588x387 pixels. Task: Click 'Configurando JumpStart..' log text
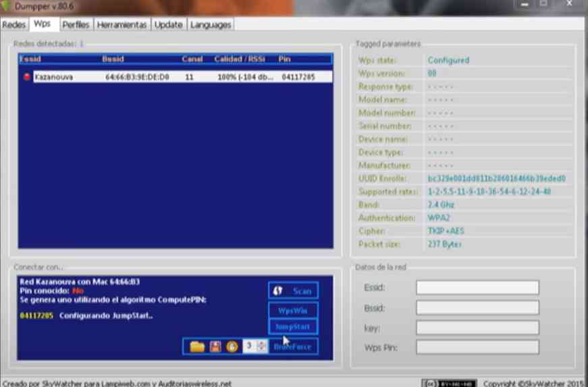(x=106, y=315)
